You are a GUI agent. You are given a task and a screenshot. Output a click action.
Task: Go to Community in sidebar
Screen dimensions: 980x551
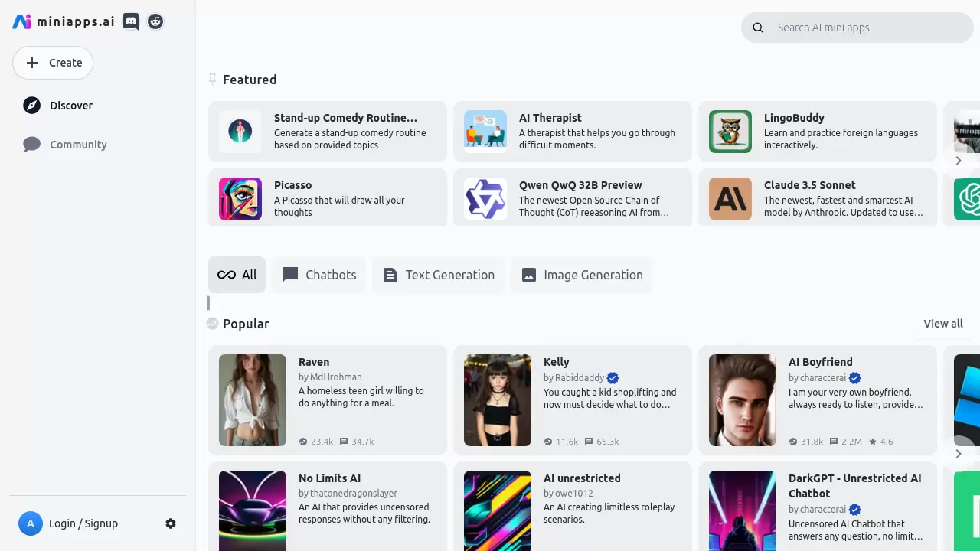coord(64,145)
